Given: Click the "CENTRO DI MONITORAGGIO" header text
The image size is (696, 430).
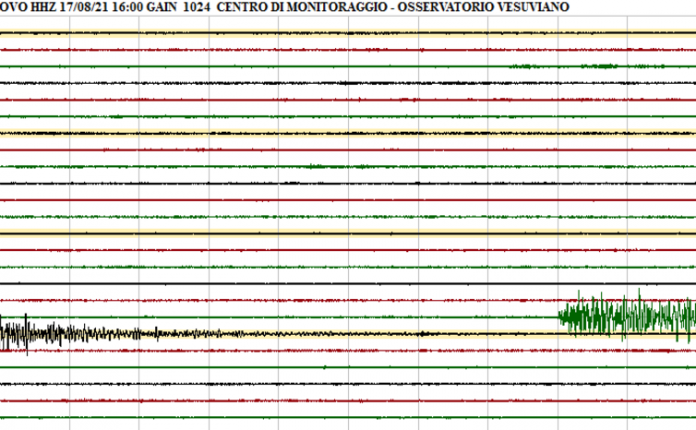Looking at the screenshot, I should [x=302, y=7].
